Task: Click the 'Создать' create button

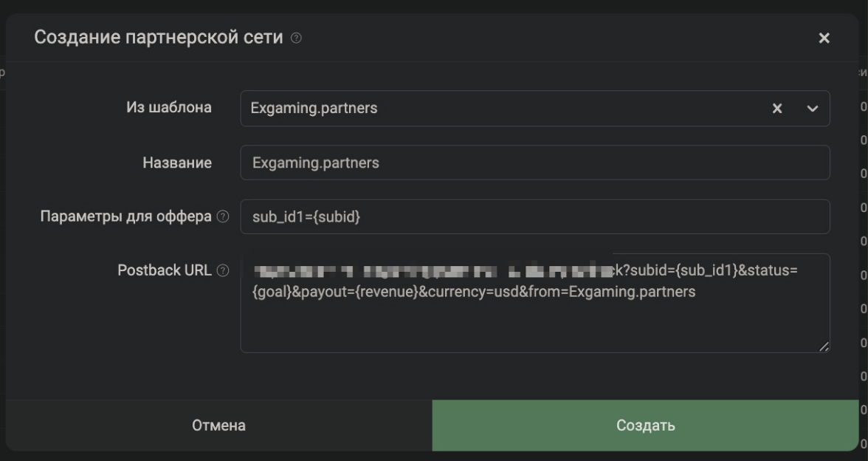Action: [x=645, y=426]
